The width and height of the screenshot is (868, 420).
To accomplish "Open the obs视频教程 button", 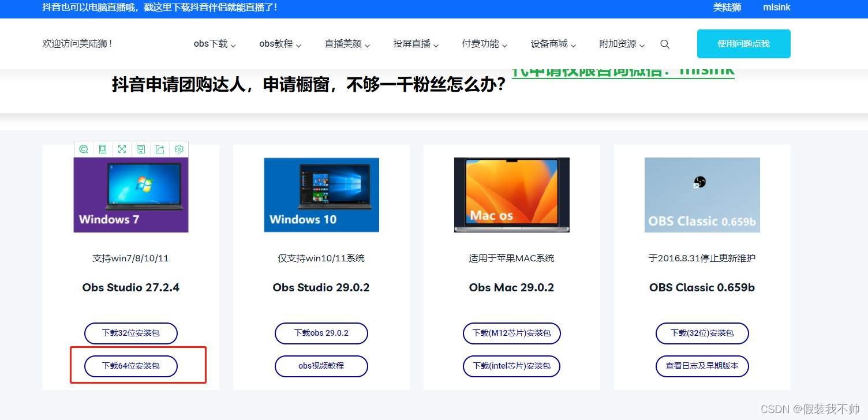I will click(x=321, y=366).
